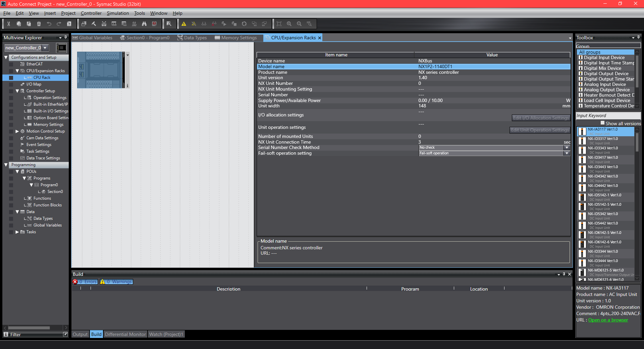
Task: Open Serial Number Check Method dropdown
Action: click(567, 148)
